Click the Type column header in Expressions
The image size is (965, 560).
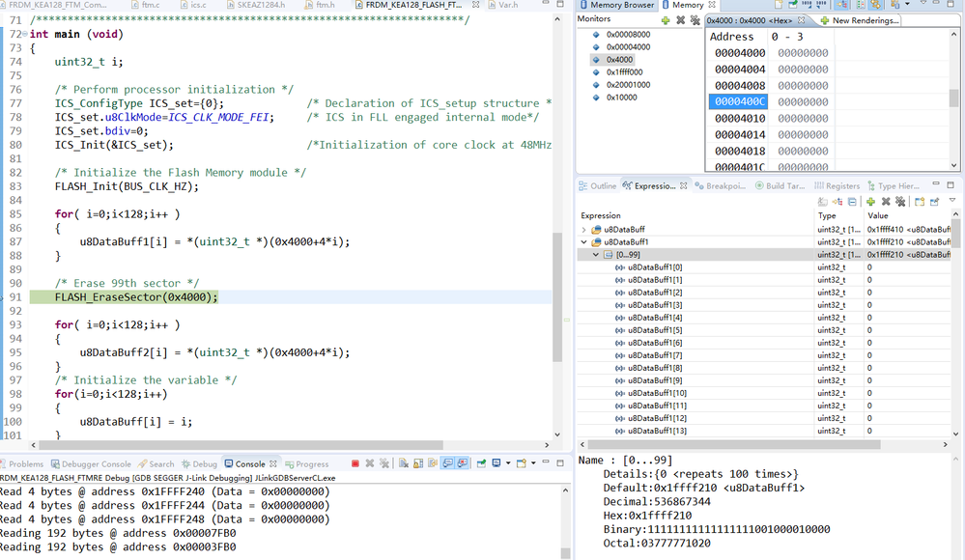[x=827, y=215]
